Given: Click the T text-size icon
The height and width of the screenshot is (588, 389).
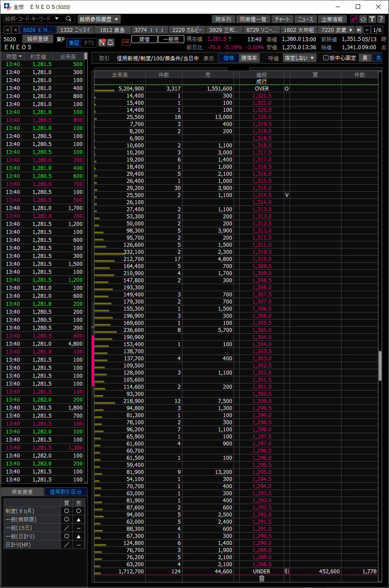Looking at the screenshot, I should click(x=372, y=19).
